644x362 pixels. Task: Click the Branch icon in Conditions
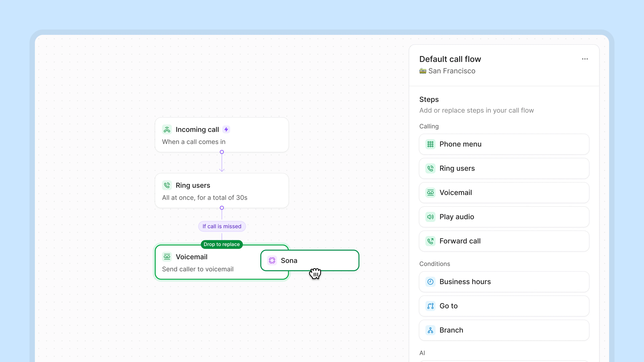pos(430,330)
